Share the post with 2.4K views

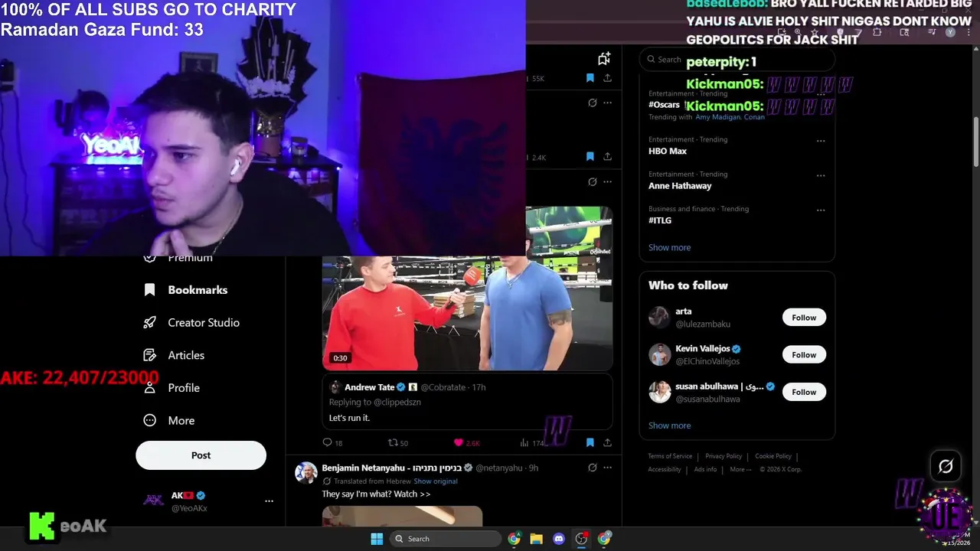(x=607, y=157)
